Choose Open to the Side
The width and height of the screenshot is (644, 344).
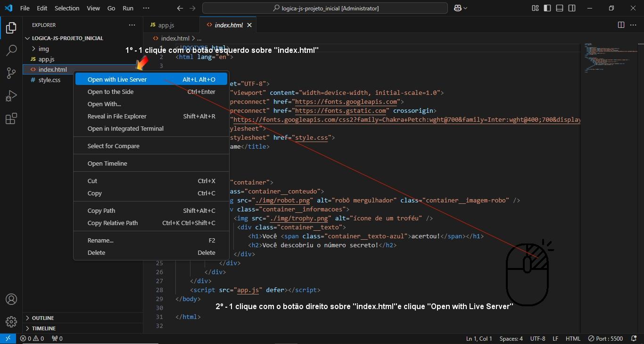151,92
